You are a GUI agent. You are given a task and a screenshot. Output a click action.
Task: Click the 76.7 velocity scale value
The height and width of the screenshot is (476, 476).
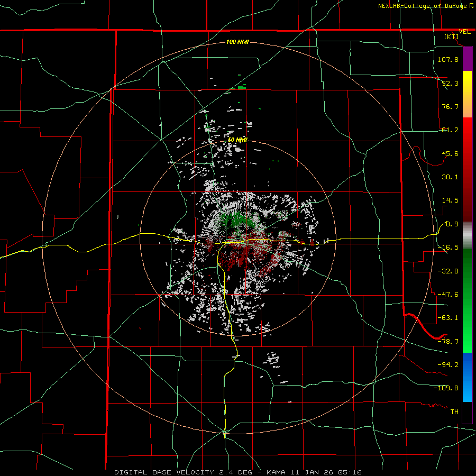click(450, 106)
